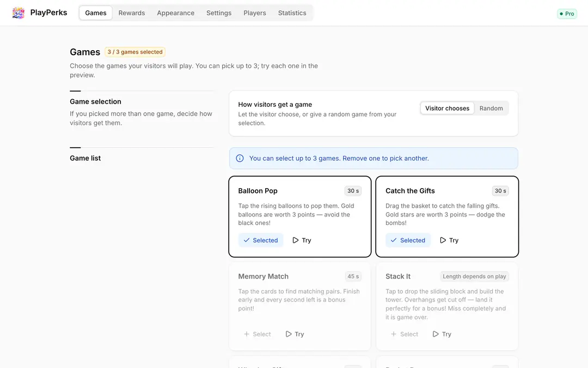Screen dimensions: 588x368
Task: Click the 'How visitors get a game' heading
Action: pyautogui.click(x=275, y=104)
